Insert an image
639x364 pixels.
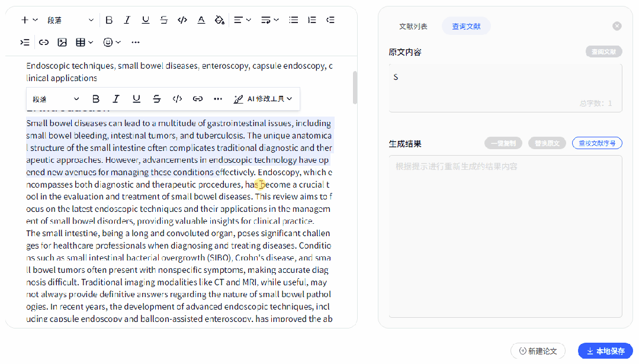62,43
